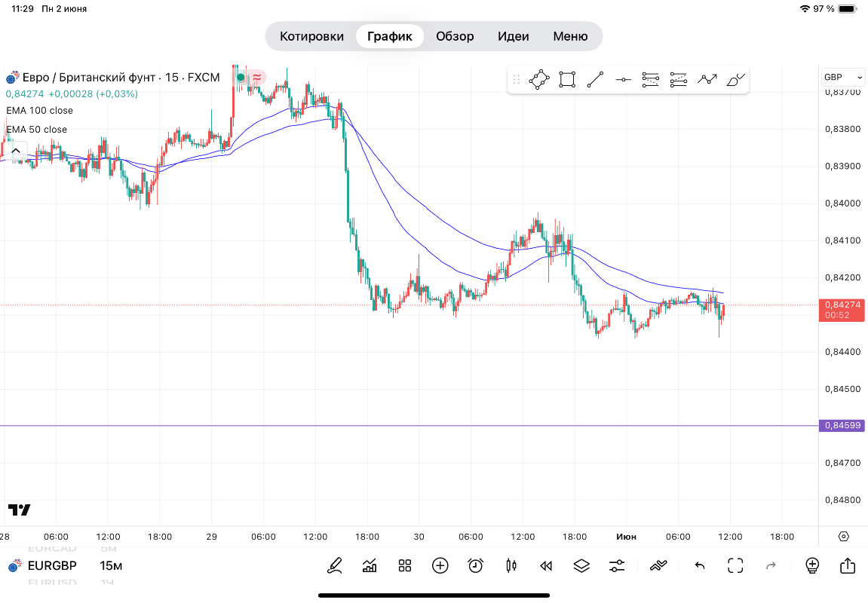This screenshot has width=868, height=603.
Task: Tap the battery indicator in status bar
Action: point(848,9)
